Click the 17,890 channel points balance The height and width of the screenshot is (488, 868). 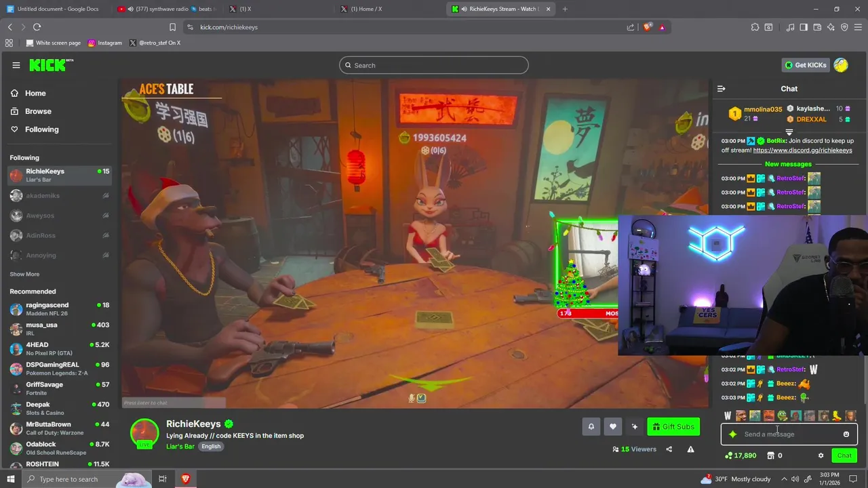(x=741, y=455)
